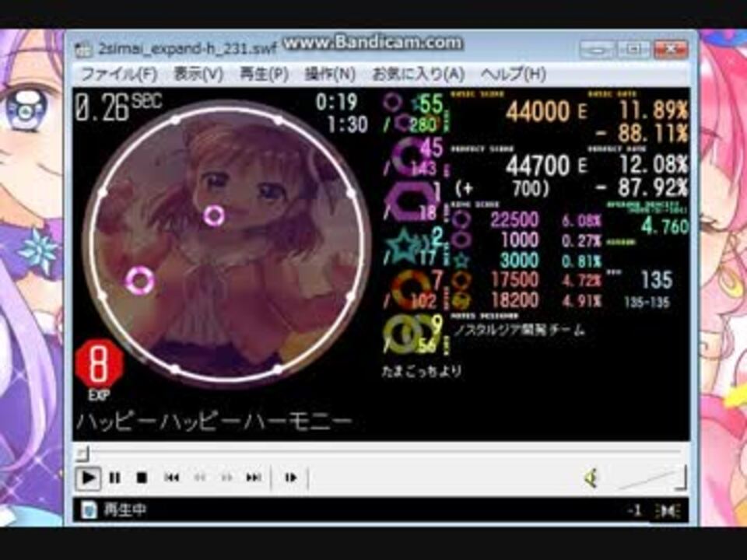Click the player icon in the title bar
This screenshot has width=747, height=560.
[x=83, y=50]
